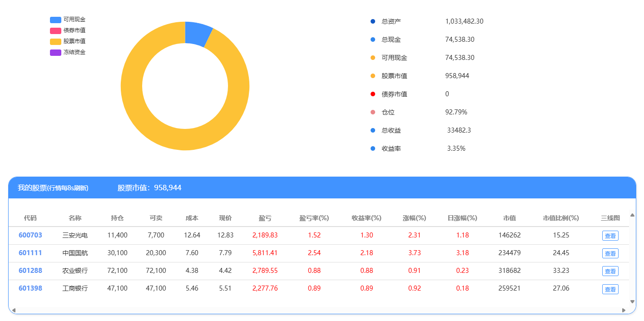Open stock code 601288 link

(30, 271)
